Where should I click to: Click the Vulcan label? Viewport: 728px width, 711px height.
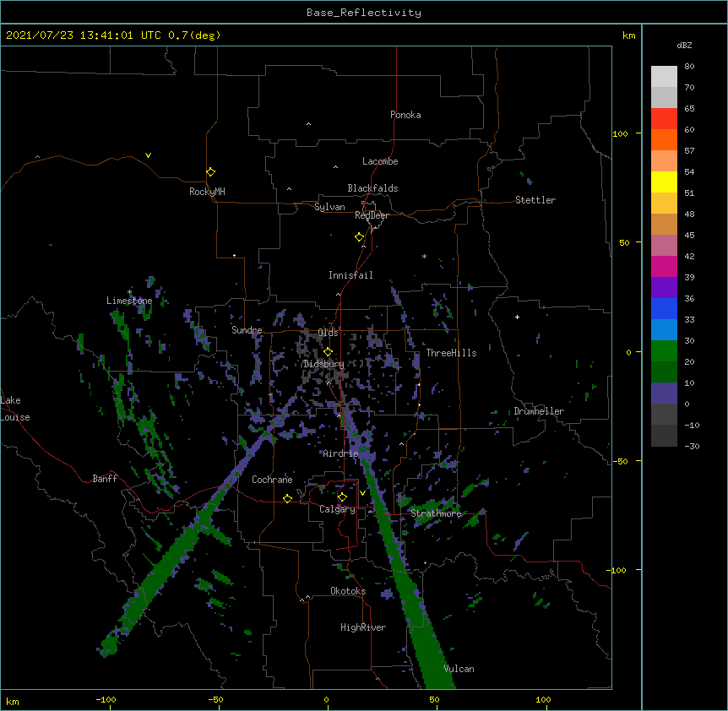[x=459, y=669]
